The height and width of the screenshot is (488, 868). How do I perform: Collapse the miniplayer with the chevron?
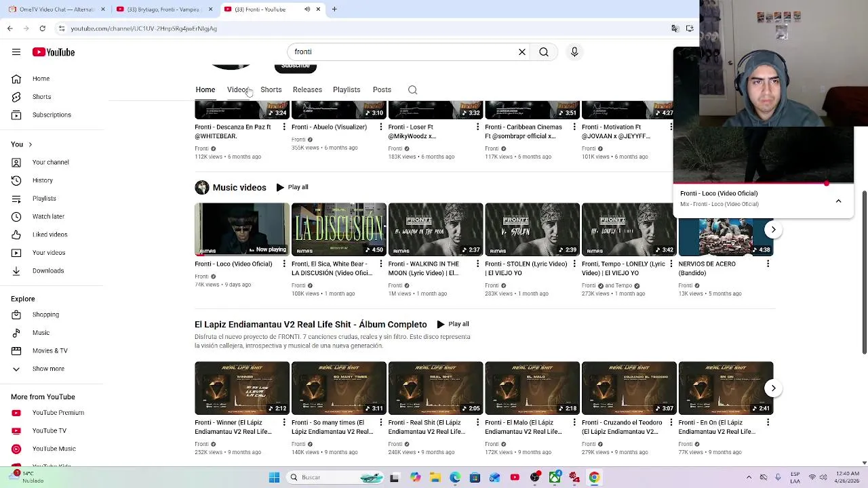838,201
